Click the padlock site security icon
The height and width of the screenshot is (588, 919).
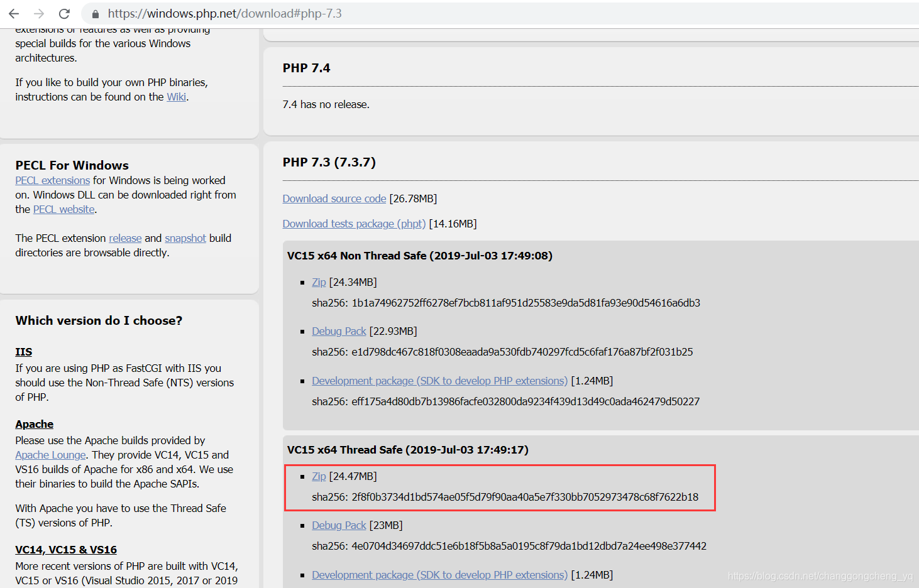96,14
